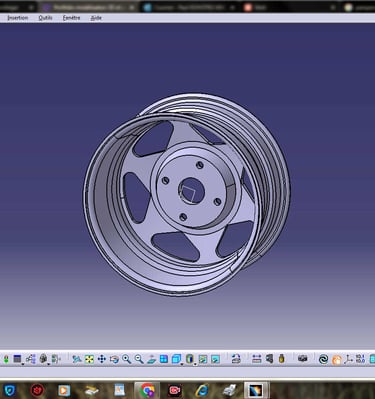
Task: Switch to the CATIA taskbar button
Action: click(256, 390)
